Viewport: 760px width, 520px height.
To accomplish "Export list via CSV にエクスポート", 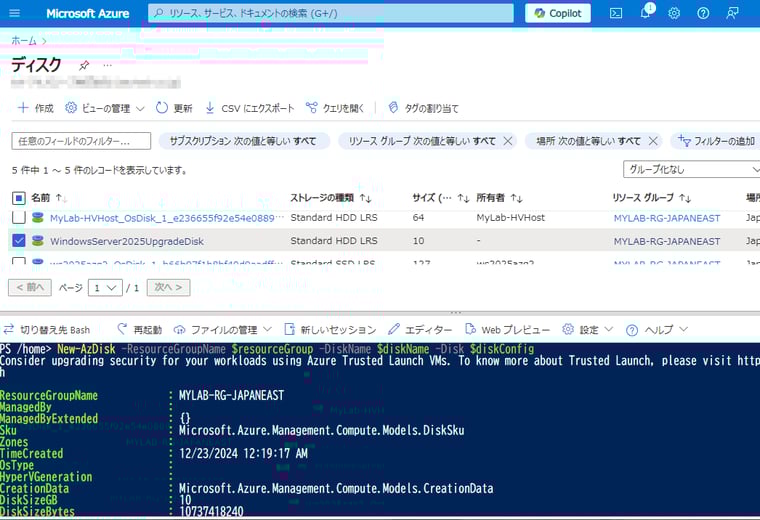I will pyautogui.click(x=250, y=108).
